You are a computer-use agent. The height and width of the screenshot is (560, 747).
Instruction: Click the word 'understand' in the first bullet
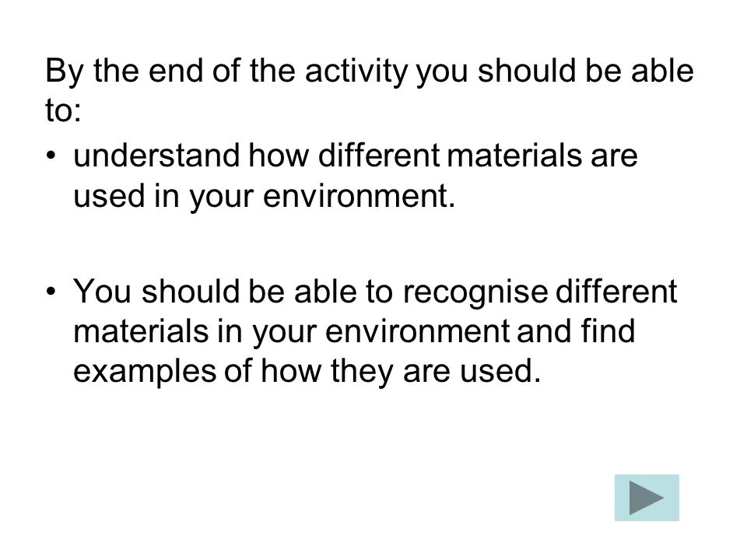pyautogui.click(x=156, y=156)
